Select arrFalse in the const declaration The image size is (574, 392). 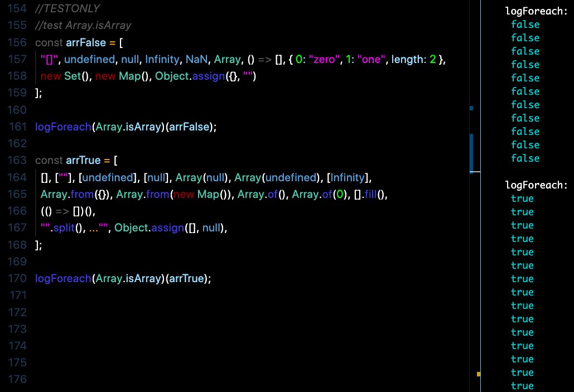[x=86, y=42]
